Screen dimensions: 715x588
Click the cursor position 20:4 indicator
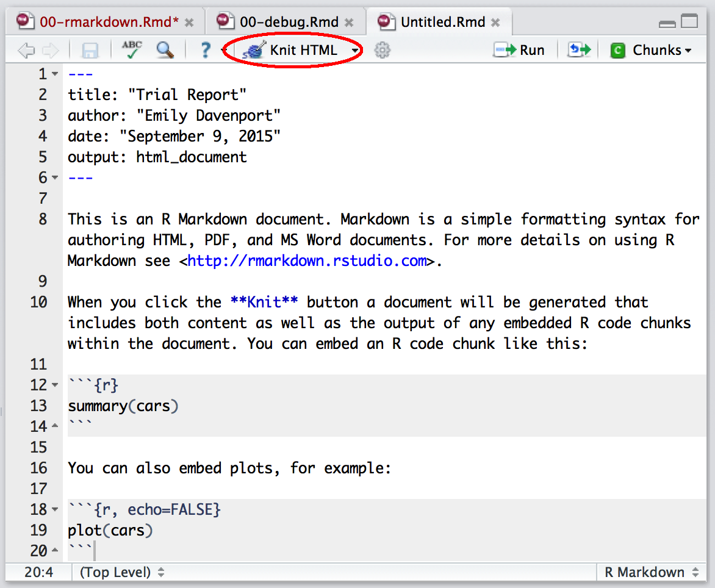39,572
